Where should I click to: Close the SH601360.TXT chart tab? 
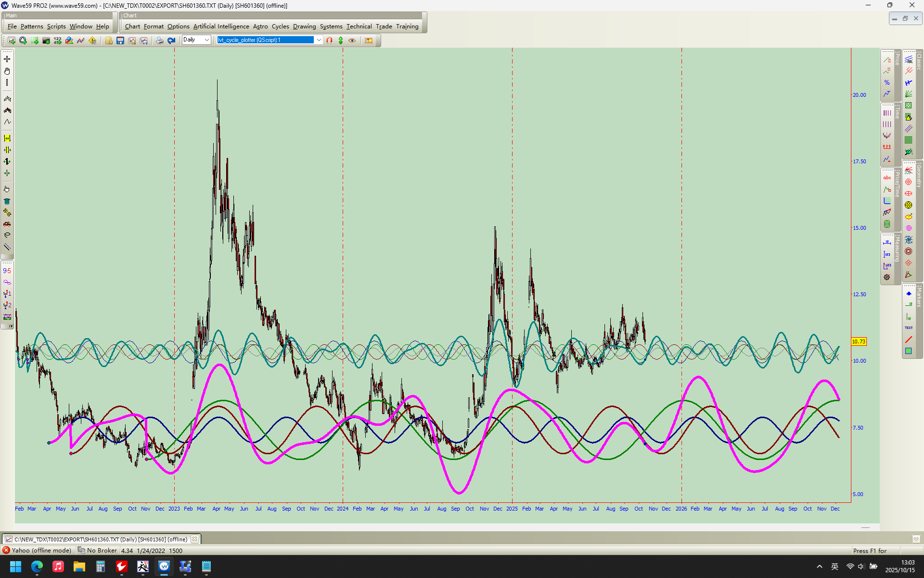(194, 539)
